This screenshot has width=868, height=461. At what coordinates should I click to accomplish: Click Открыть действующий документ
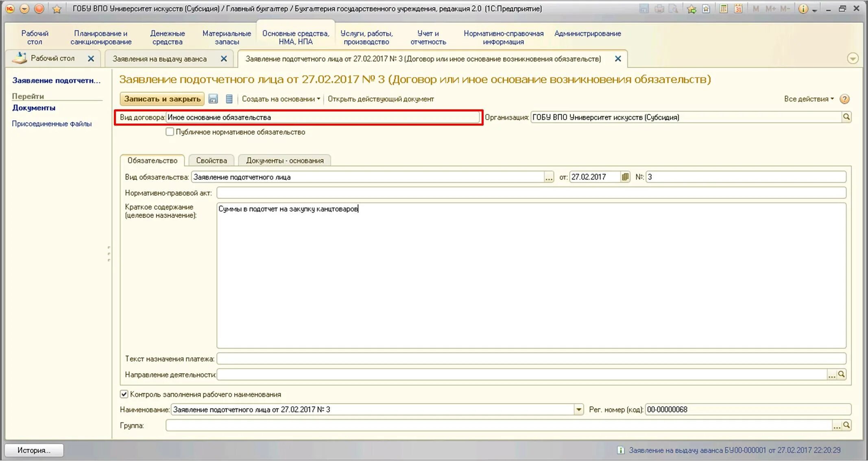(381, 99)
